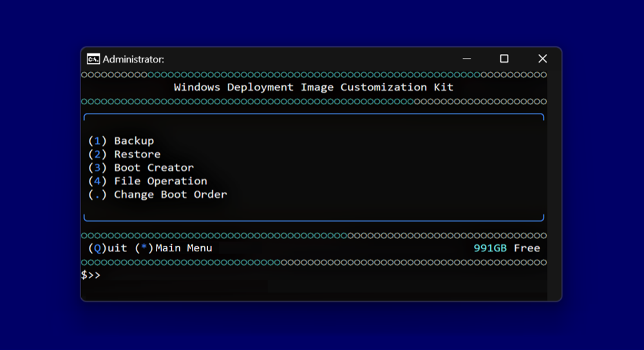Select the (3) Boot Creator option
The height and width of the screenshot is (350, 644).
tap(141, 168)
